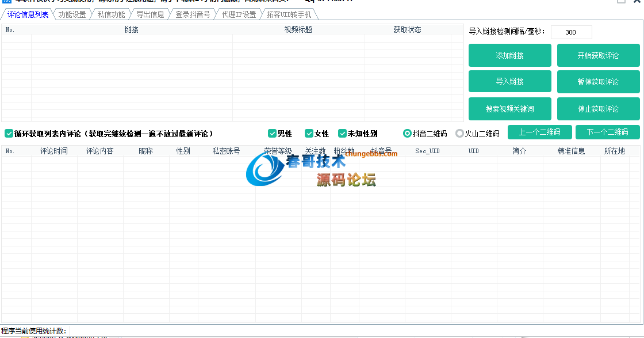
Task: Open the 代理IP设置 tab
Action: 239,15
